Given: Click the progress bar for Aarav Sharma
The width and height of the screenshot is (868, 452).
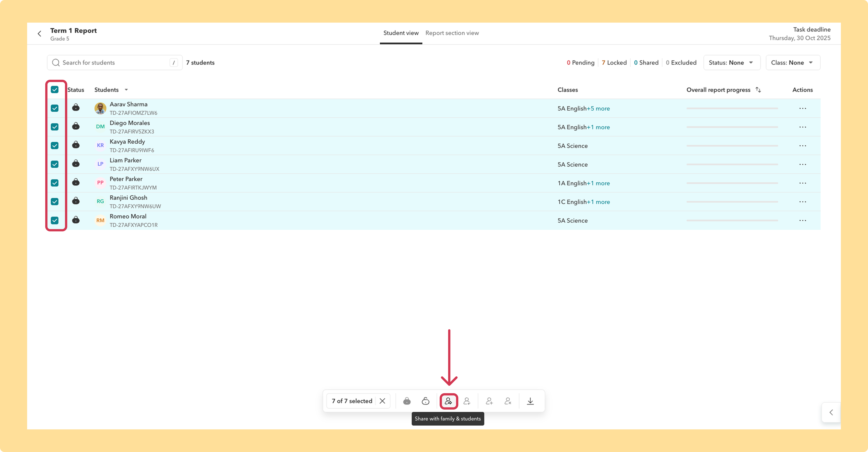Looking at the screenshot, I should click(732, 108).
